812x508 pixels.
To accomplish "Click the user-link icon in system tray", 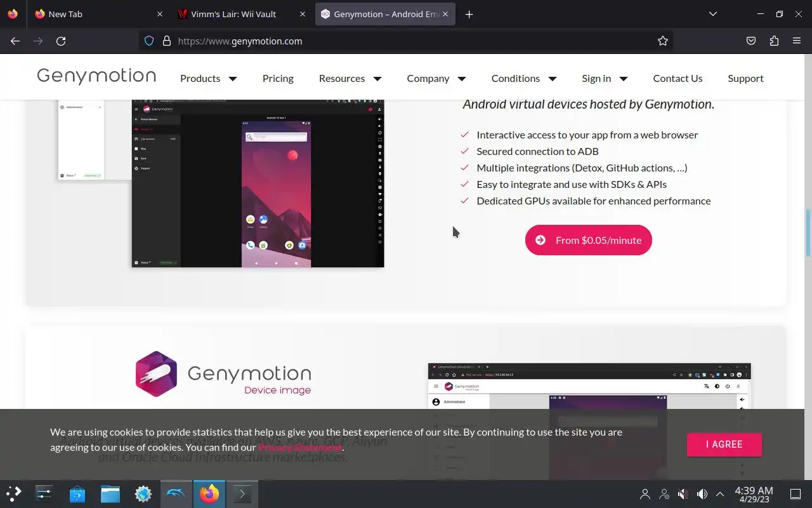I will tap(664, 494).
